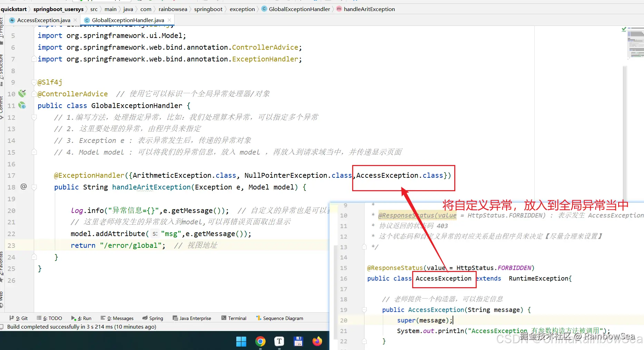
Task: Click the exception package breadcrumb
Action: coord(242,9)
